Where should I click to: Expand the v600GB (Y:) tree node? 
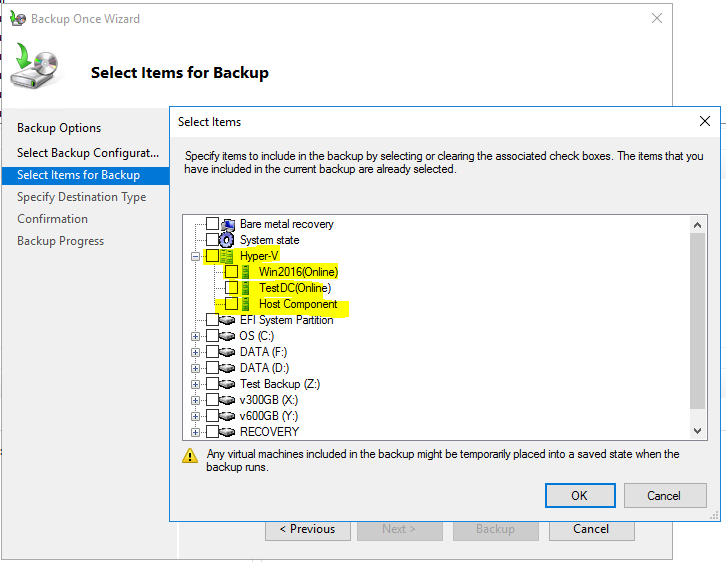coord(195,416)
